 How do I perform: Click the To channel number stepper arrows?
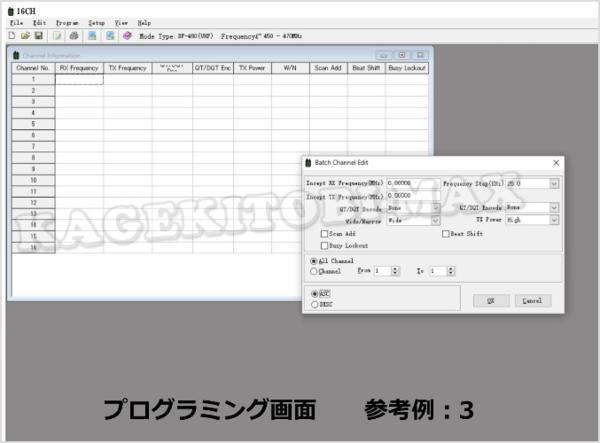coord(451,271)
